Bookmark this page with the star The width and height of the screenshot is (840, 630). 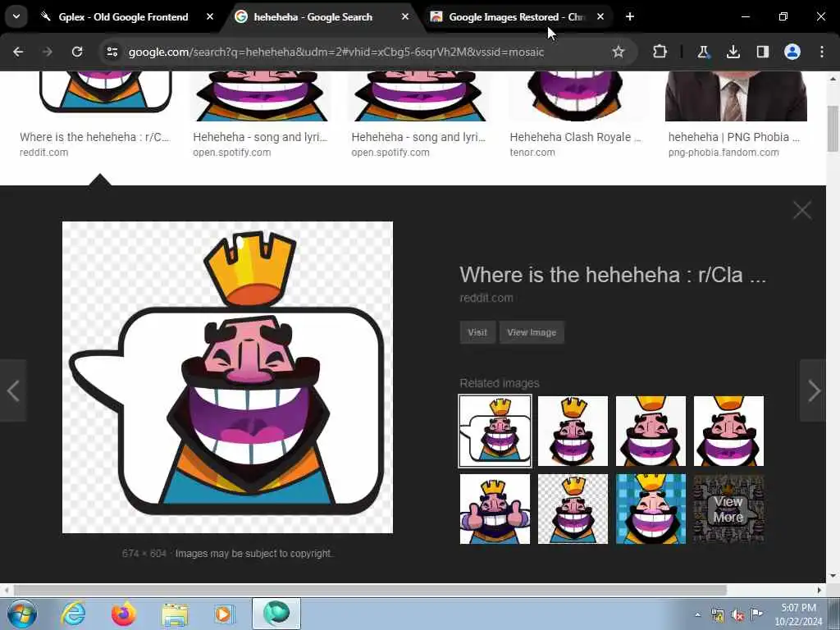[x=619, y=52]
